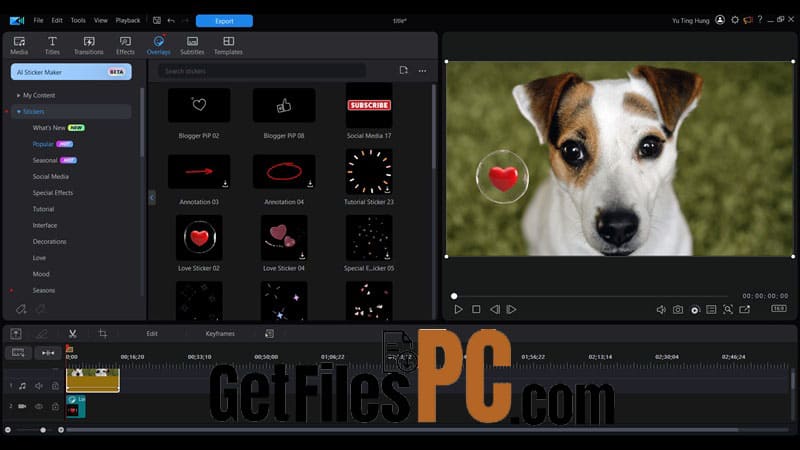
Task: Select the Interface sticker category
Action: pyautogui.click(x=45, y=226)
